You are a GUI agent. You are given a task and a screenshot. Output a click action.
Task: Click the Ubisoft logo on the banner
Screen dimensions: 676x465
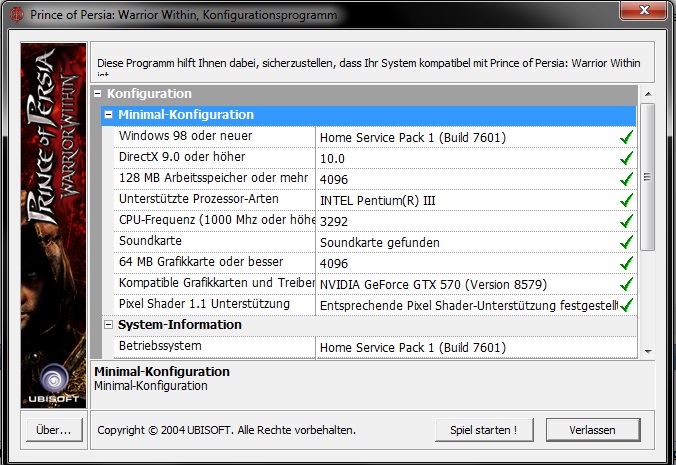point(53,384)
